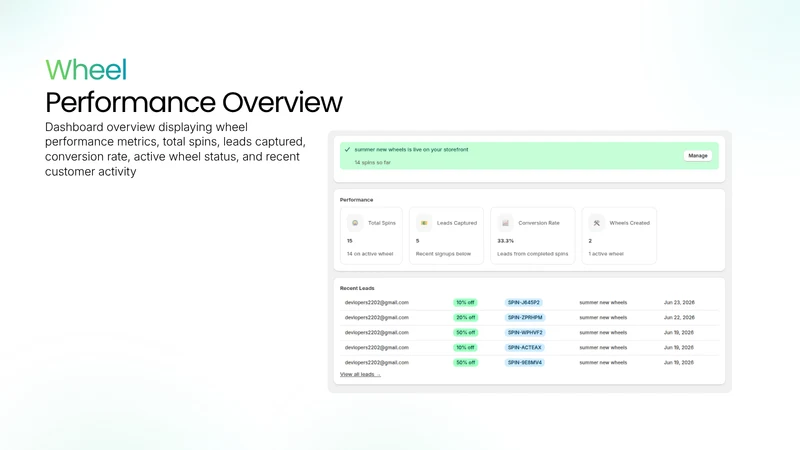The width and height of the screenshot is (800, 450).
Task: Click the 'Performance Overview' slide title
Action: (194, 103)
